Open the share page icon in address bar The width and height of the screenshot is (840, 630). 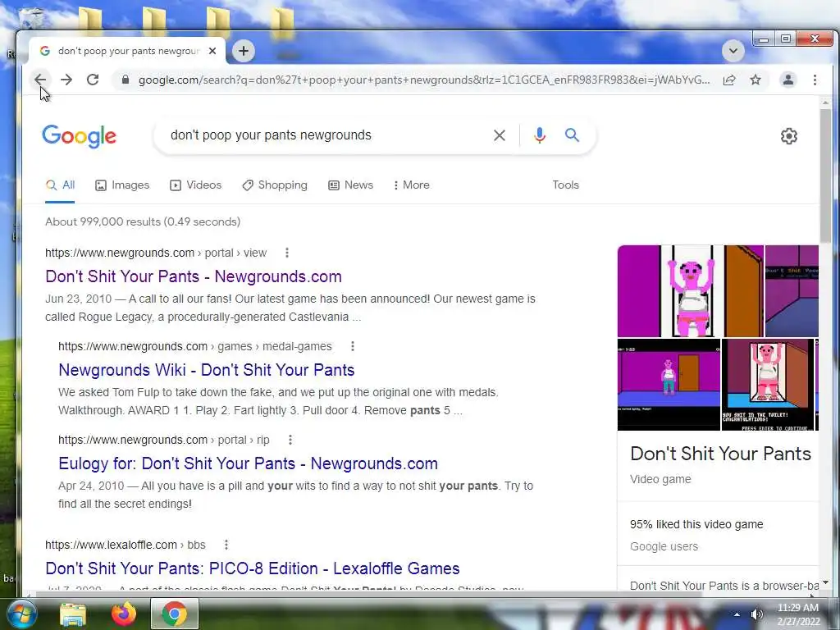pyautogui.click(x=729, y=80)
